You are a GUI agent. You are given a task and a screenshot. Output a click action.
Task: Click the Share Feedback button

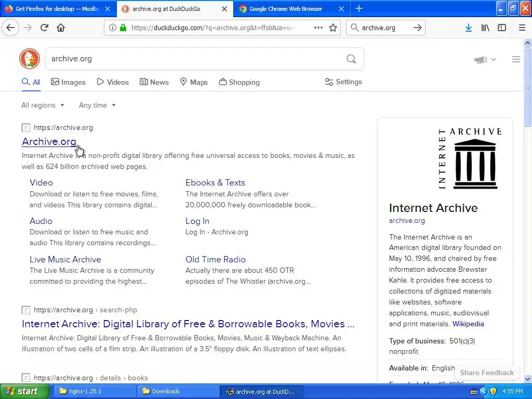(487, 373)
